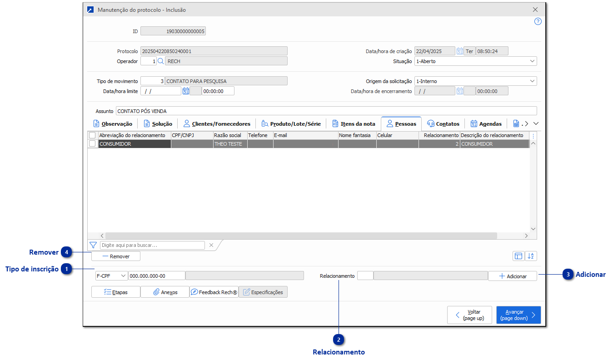Go to the Clientes/Fornecedores tab
613x364 pixels.
[217, 123]
